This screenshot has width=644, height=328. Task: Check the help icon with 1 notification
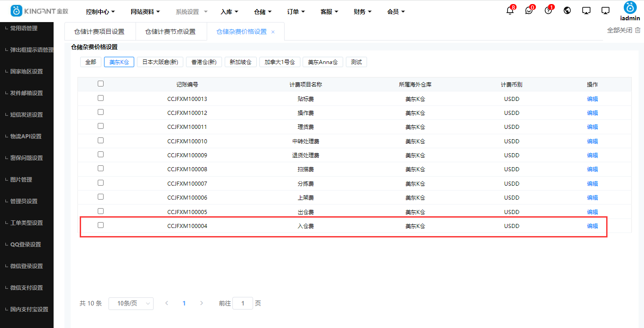[x=548, y=10]
